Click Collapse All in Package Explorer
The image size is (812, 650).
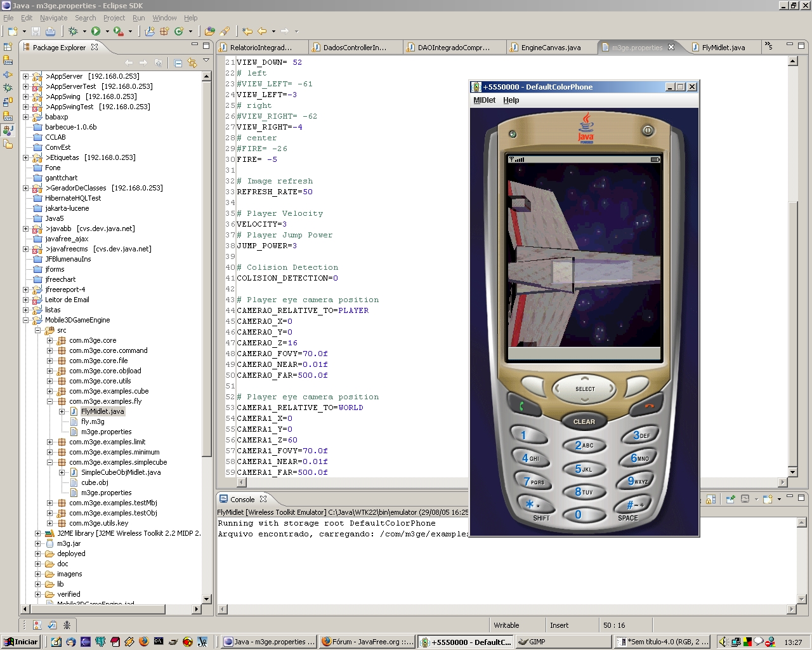pos(178,63)
